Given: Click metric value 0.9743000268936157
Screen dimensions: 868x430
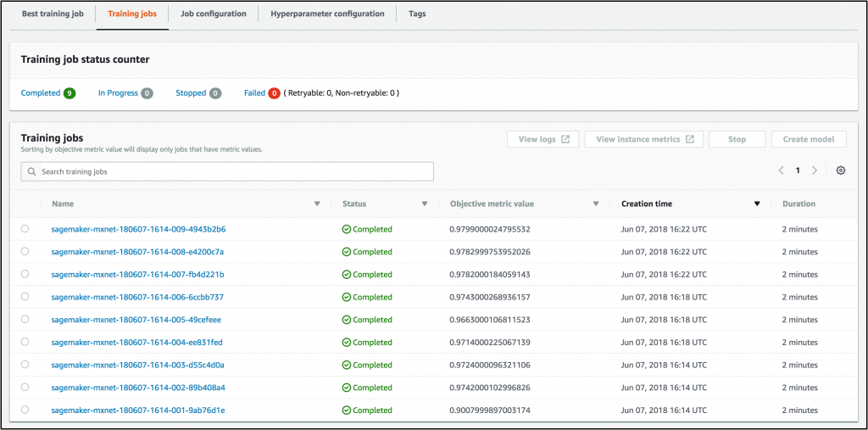Looking at the screenshot, I should click(490, 297).
